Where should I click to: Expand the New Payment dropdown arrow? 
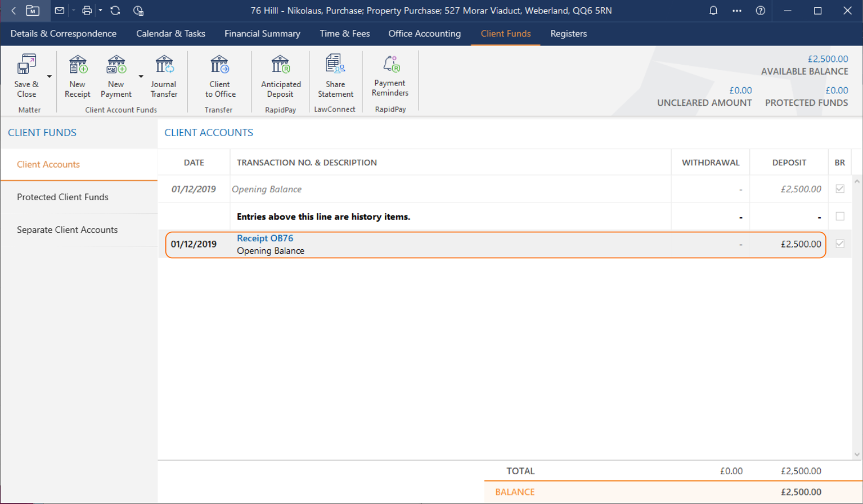pos(141,76)
